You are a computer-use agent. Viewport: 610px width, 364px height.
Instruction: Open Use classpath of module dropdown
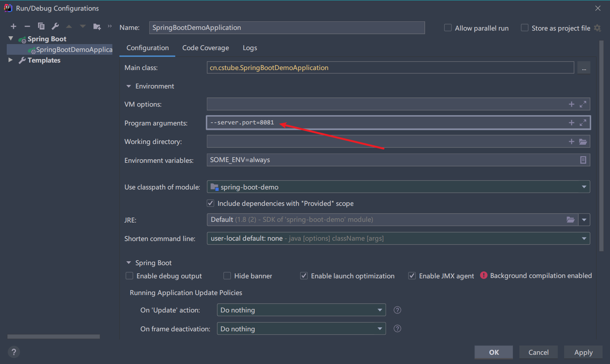tap(398, 187)
